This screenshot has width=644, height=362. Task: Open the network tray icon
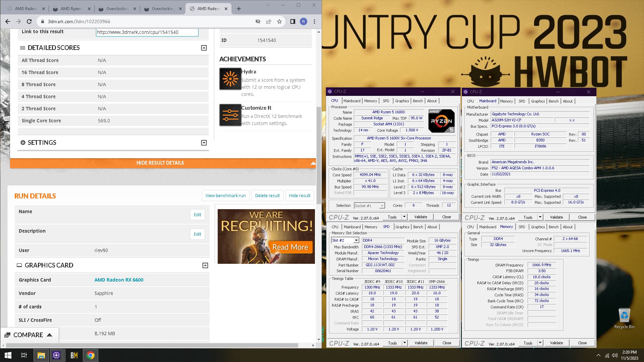(x=607, y=355)
